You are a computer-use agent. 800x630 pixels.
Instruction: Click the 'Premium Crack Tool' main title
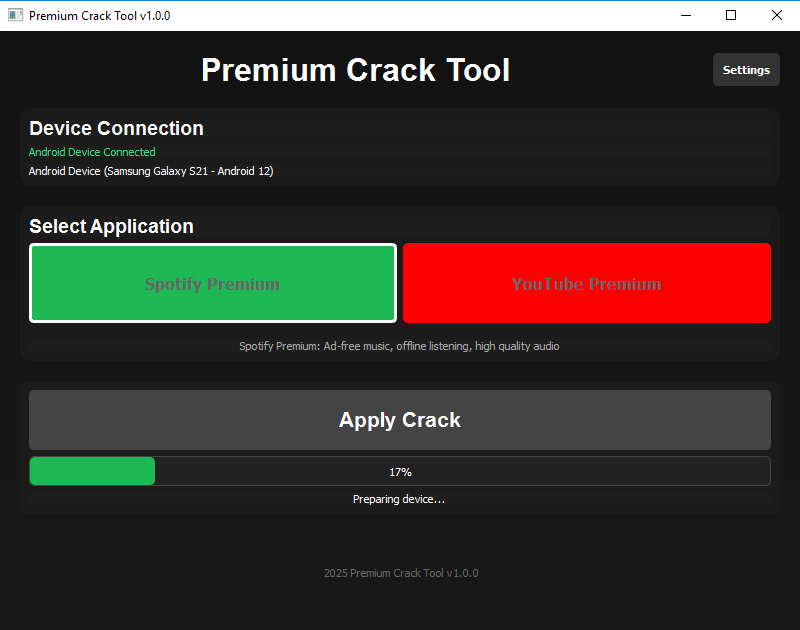[356, 70]
